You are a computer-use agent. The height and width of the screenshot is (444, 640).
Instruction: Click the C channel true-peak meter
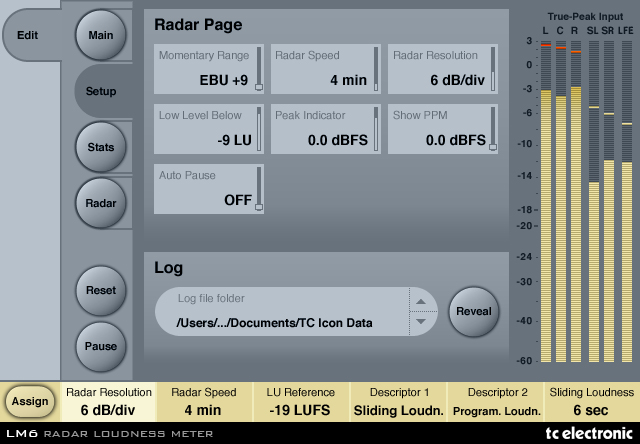pyautogui.click(x=561, y=201)
